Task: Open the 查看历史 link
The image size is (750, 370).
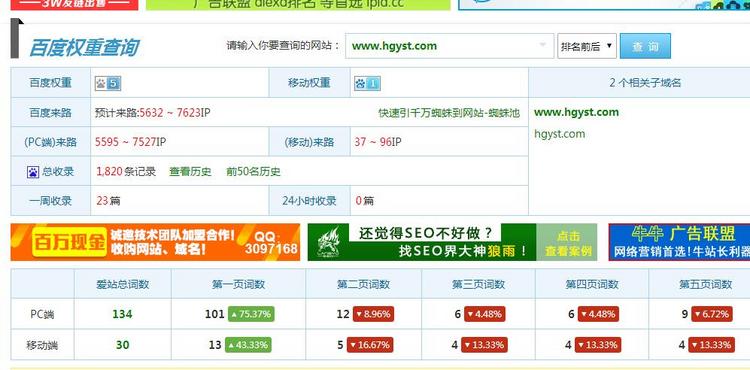Action: pyautogui.click(x=190, y=172)
